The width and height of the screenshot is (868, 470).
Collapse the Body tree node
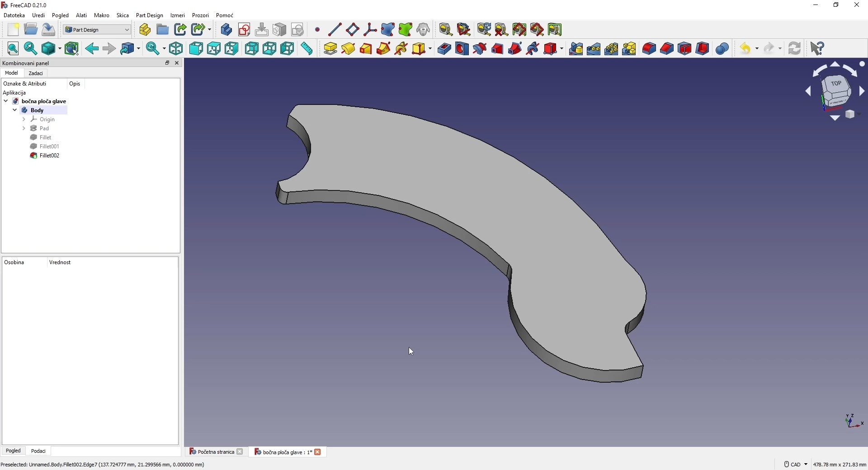coord(15,110)
